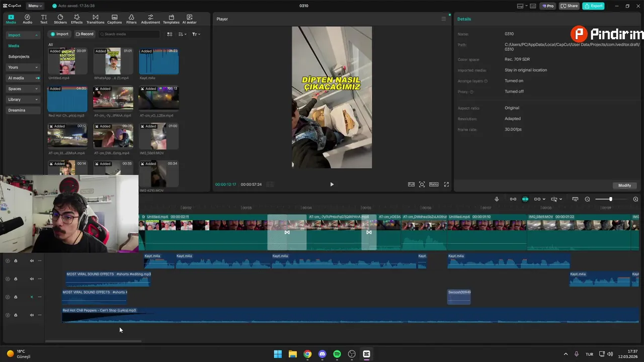Open the Templates tab

(171, 19)
